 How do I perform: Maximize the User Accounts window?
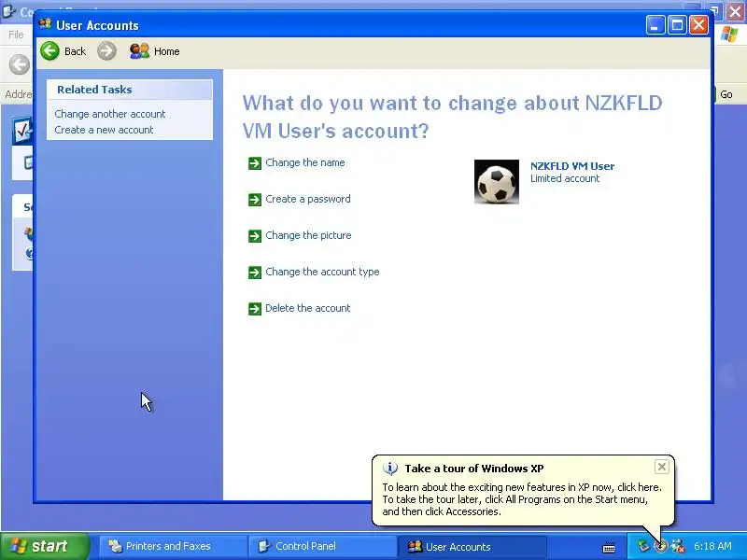pyautogui.click(x=678, y=25)
